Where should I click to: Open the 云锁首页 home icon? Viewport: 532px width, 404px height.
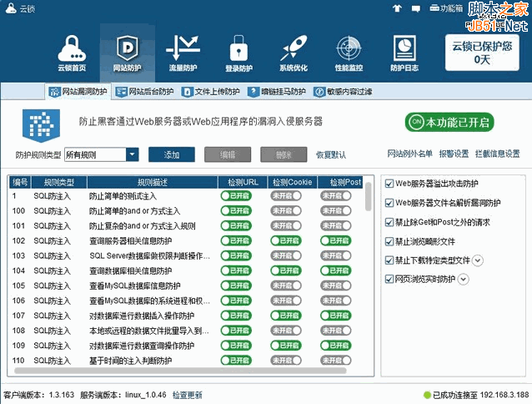[x=72, y=49]
